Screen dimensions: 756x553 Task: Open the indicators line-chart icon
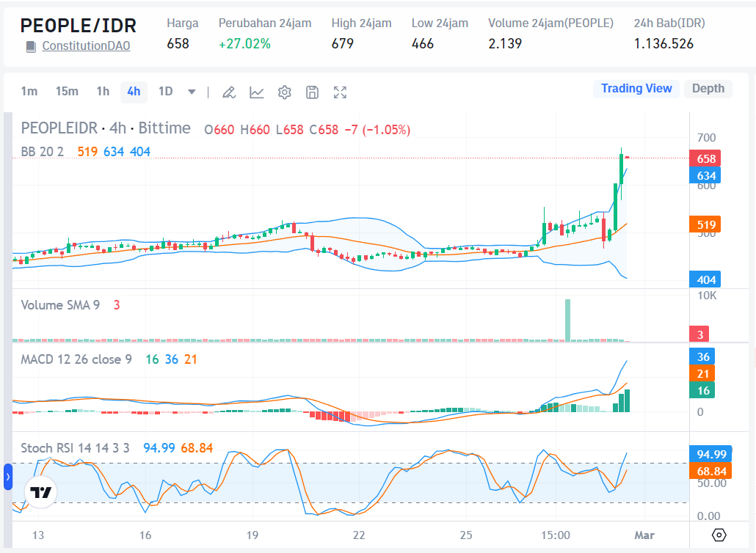[x=256, y=92]
